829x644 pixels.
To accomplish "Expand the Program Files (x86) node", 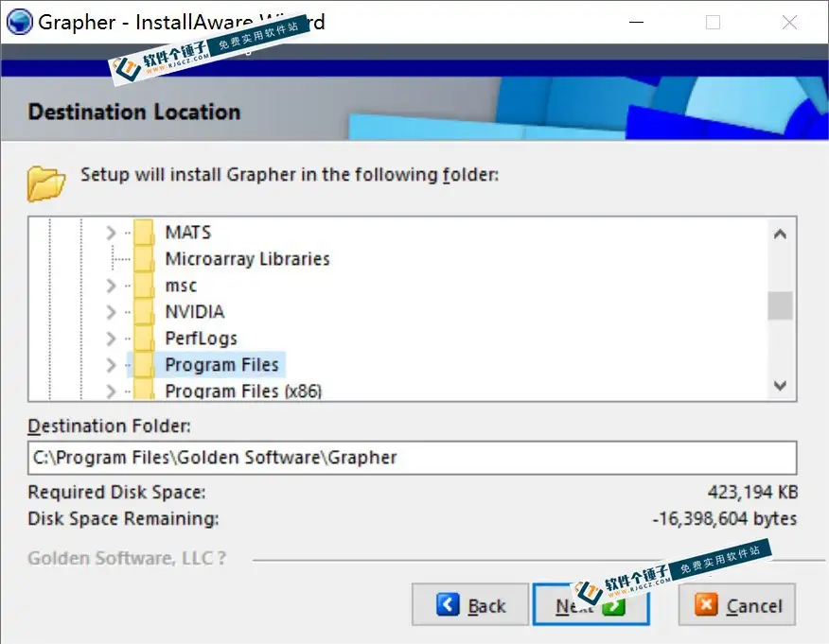I will (111, 391).
